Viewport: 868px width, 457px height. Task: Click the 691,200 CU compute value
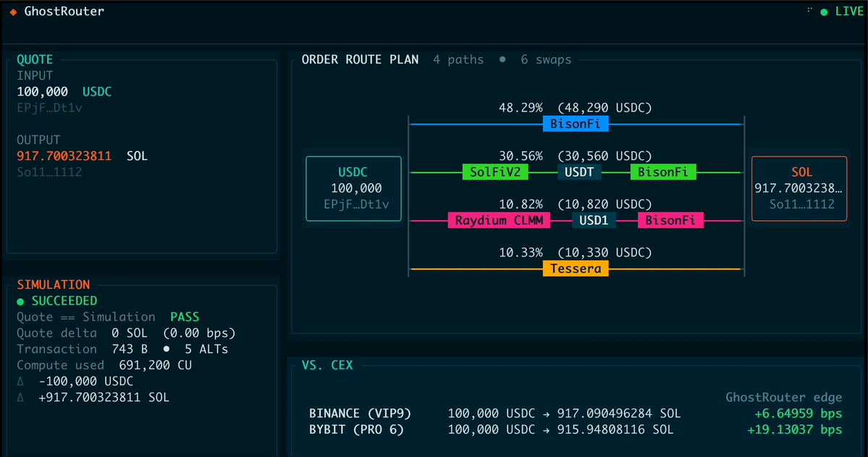[156, 364]
